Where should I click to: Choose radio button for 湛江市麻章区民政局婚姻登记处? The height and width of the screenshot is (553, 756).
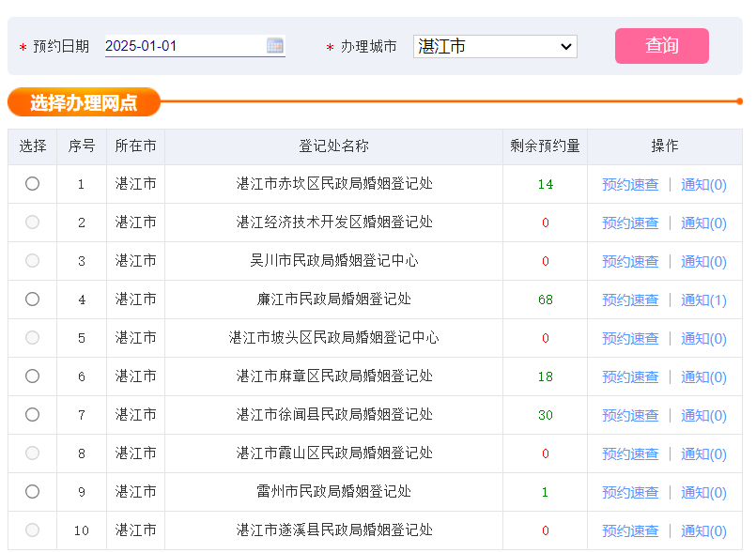pos(33,376)
